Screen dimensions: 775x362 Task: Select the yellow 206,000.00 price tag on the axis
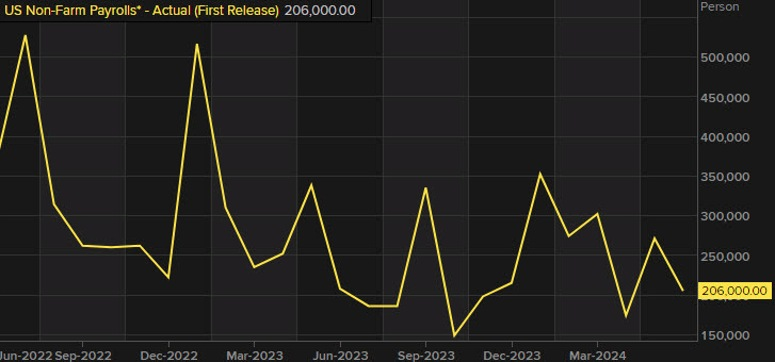pyautogui.click(x=735, y=291)
